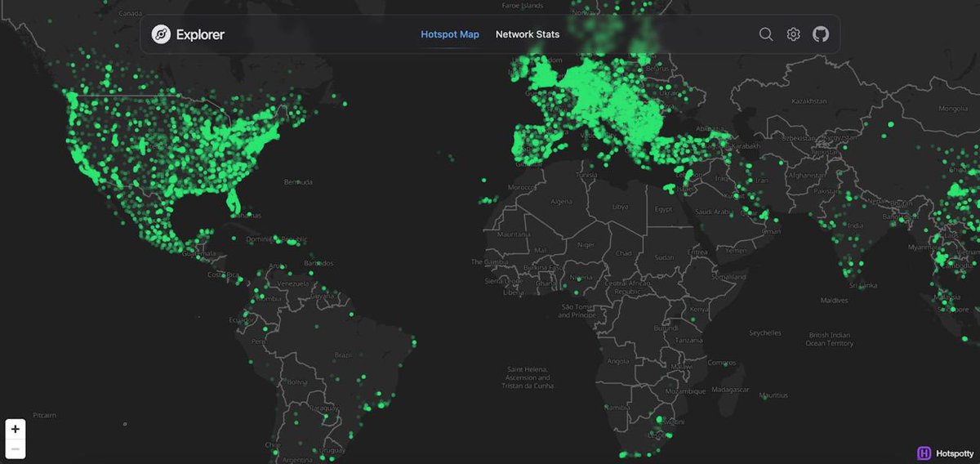
Task: Click the Sudan map label
Action: click(x=665, y=257)
